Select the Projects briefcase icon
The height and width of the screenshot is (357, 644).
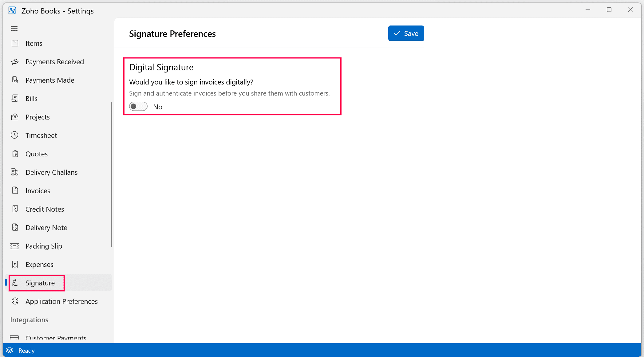click(15, 117)
